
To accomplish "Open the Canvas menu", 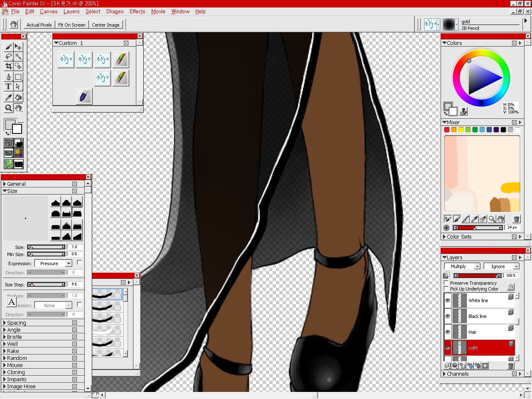I will point(49,12).
